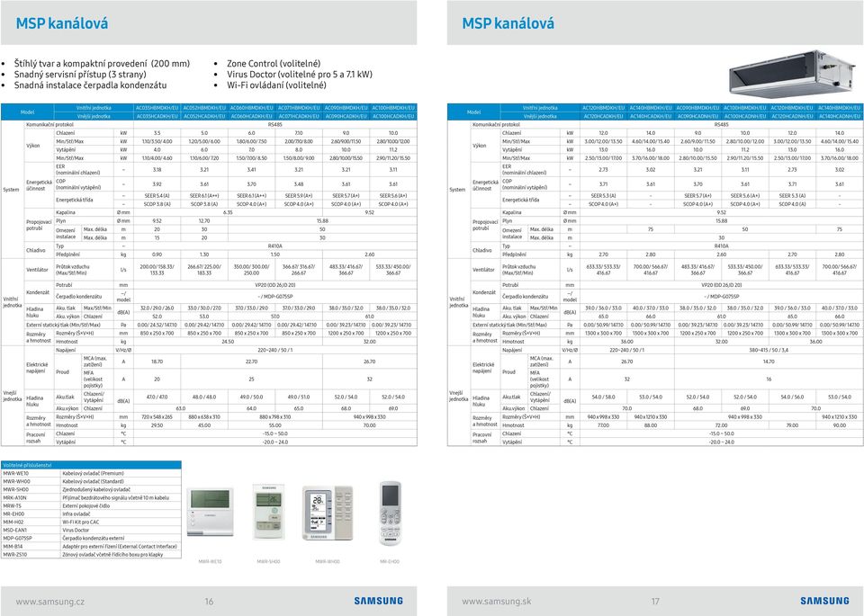Viewport: 864px width, 616px height.
Task: Click the 'MSP kanálová' heading above the duct unit photo
Action: [508, 23]
